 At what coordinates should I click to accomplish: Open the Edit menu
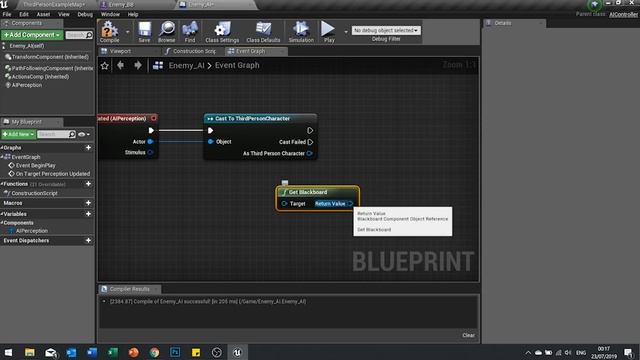24,14
